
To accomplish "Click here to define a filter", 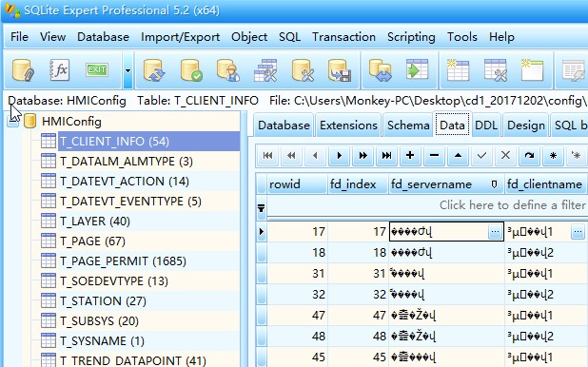I will click(x=512, y=205).
